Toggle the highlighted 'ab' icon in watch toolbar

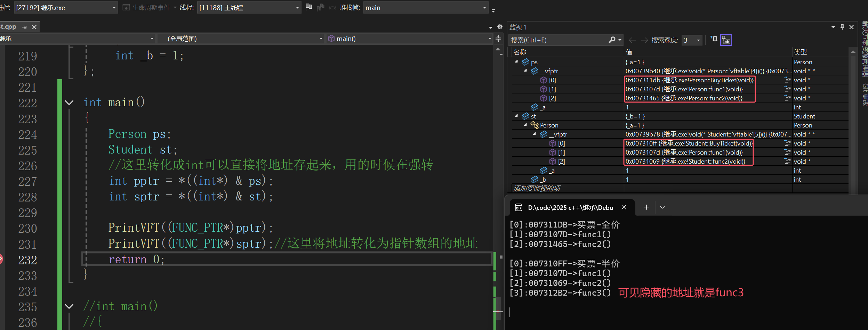[726, 40]
